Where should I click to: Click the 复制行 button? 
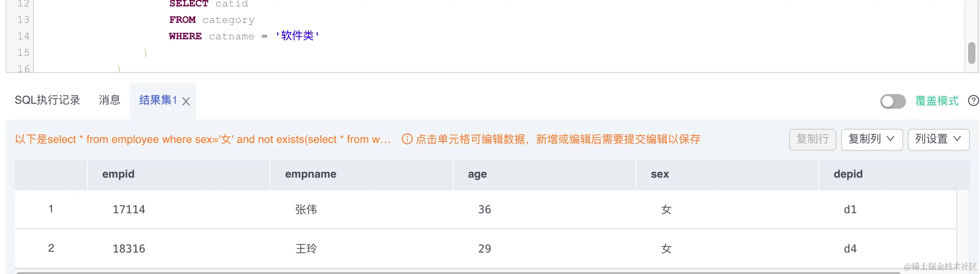click(812, 139)
